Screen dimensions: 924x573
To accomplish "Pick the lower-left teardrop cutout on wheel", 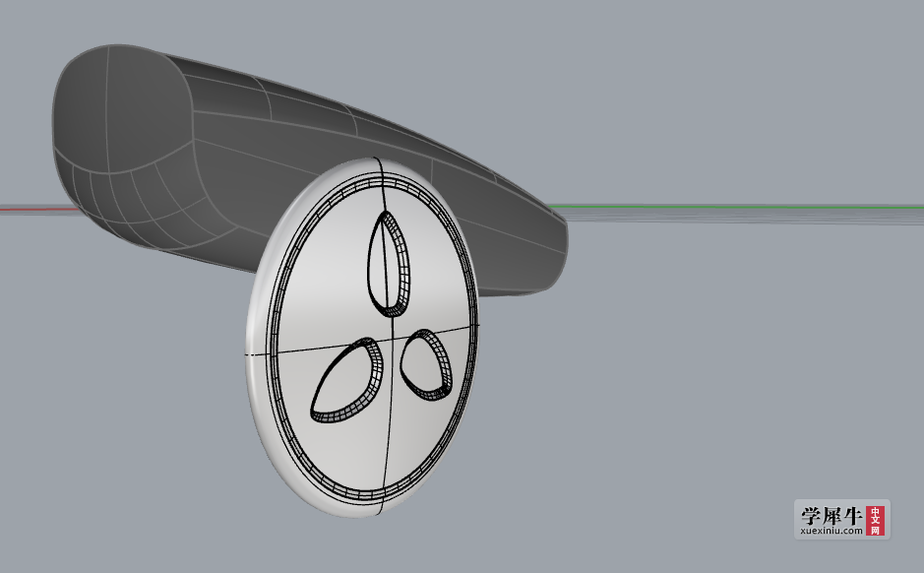I will tap(347, 380).
